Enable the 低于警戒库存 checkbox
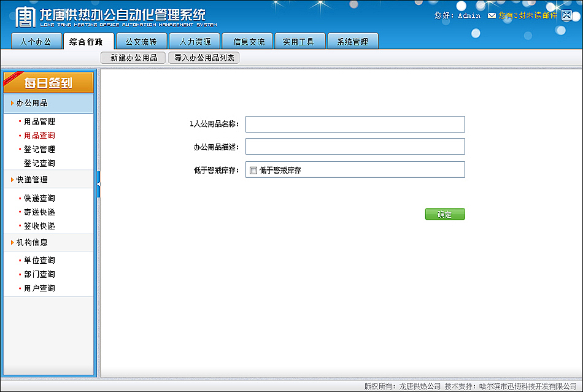Screen dimensions: 583x392 pyautogui.click(x=254, y=169)
